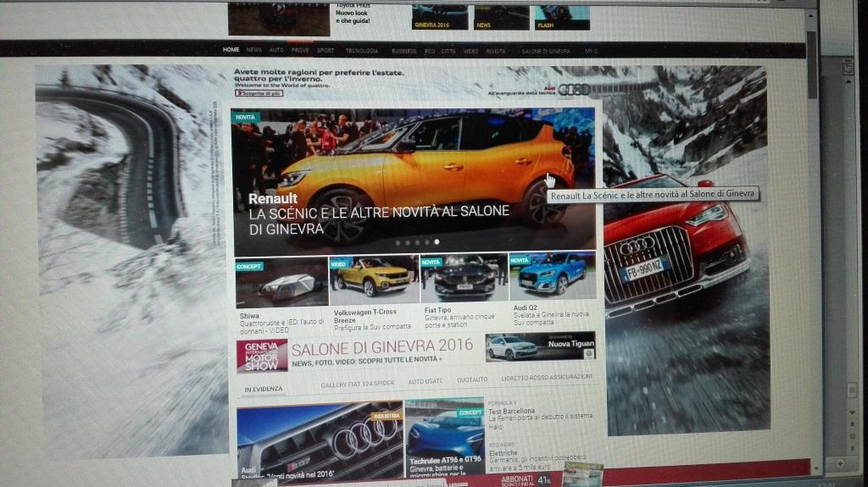Open the BUSINESS navigation item
Viewport: 868px width, 487px height.
pyautogui.click(x=404, y=51)
